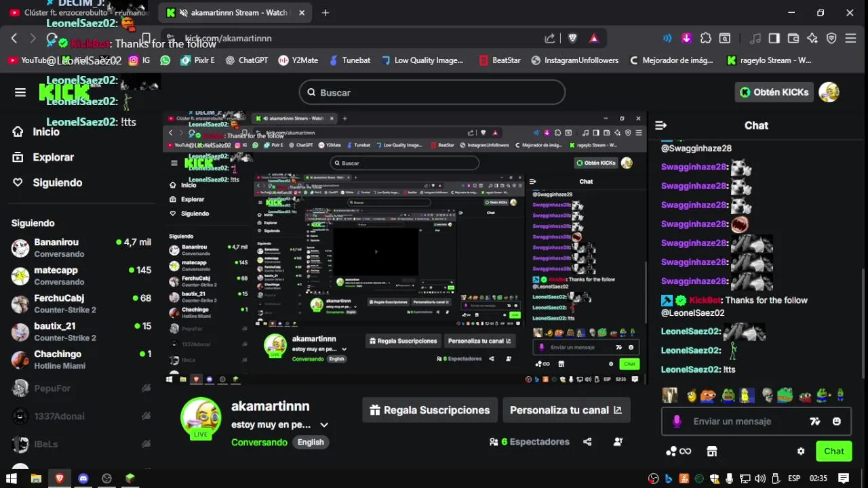Select the skull emote in quick emote bar

[x=768, y=396]
